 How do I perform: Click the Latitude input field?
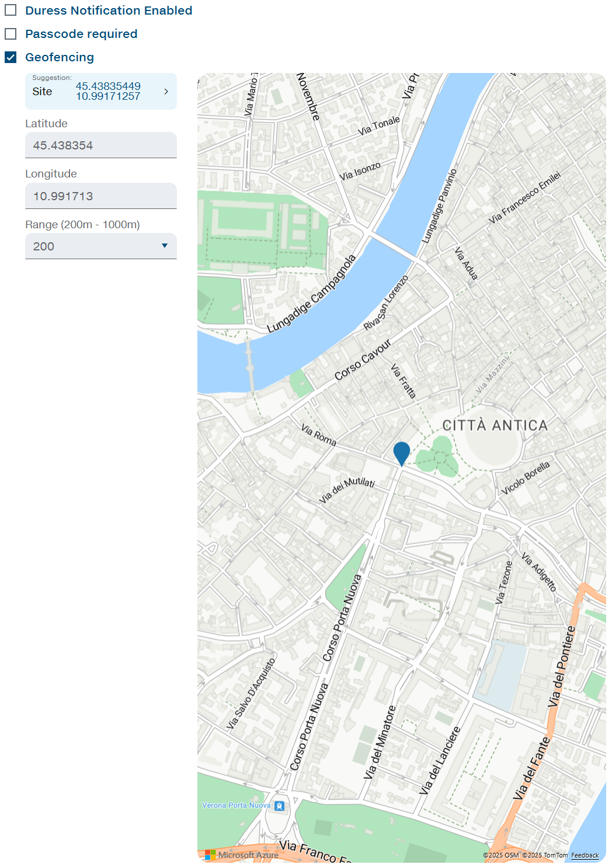(100, 145)
